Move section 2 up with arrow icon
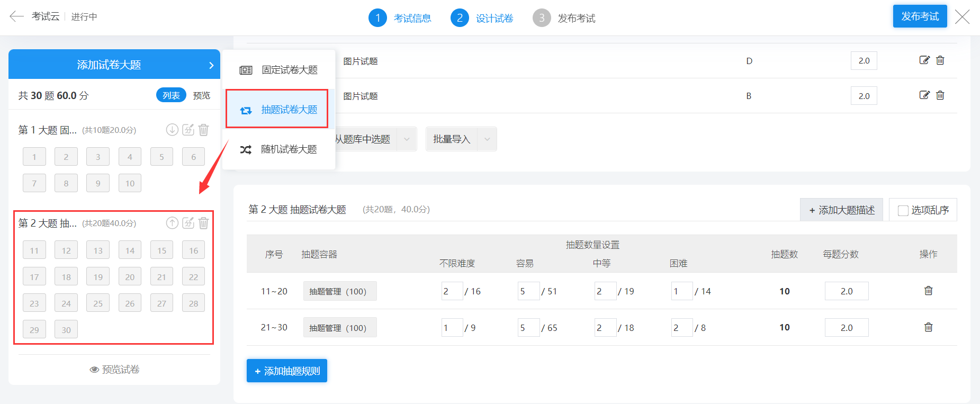980x404 pixels. click(172, 223)
